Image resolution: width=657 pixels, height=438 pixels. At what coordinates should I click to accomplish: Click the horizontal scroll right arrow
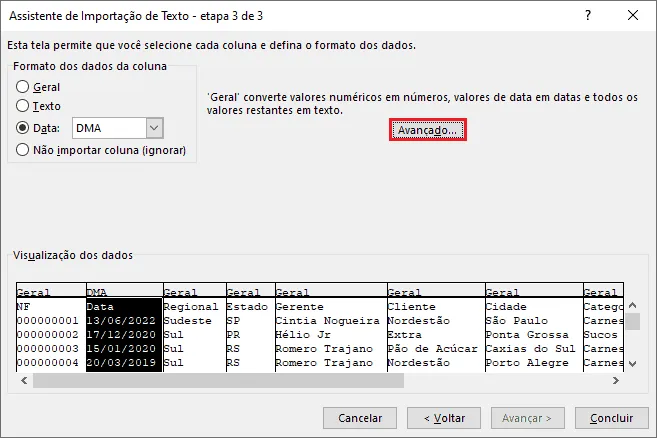[x=616, y=380]
